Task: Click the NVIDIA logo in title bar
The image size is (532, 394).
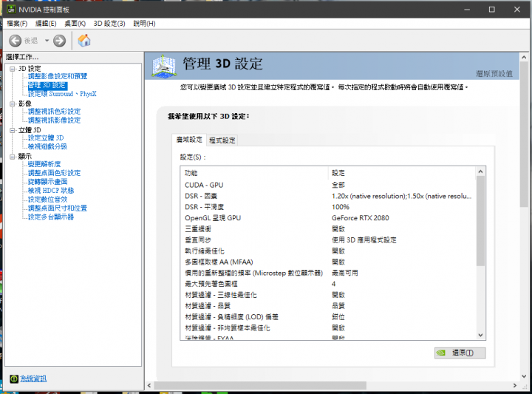Action: coord(11,9)
